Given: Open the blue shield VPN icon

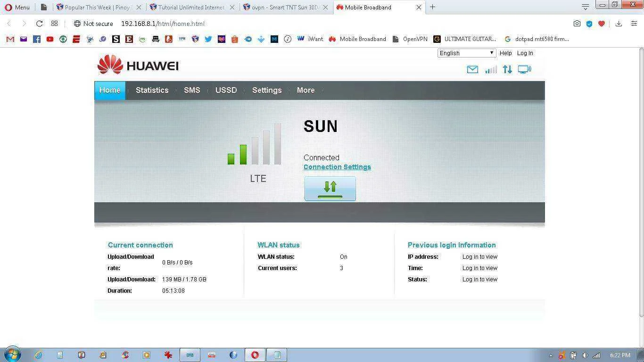Looking at the screenshot, I should (589, 24).
